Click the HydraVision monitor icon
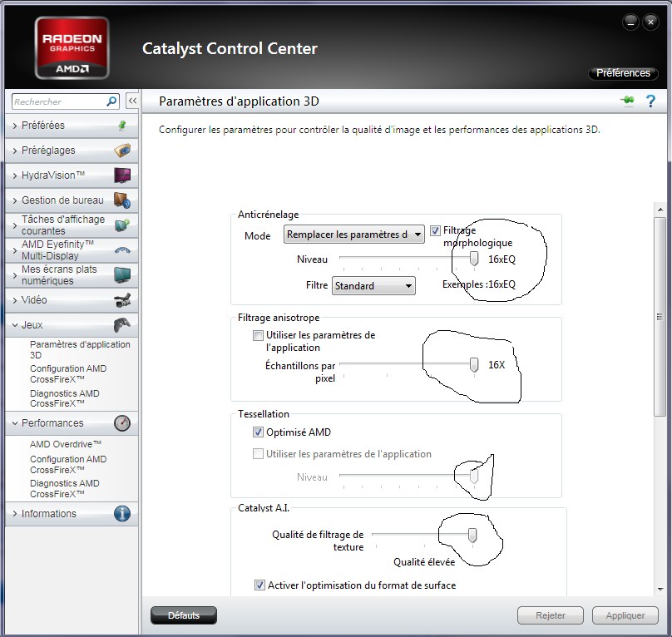The image size is (672, 637). [122, 175]
